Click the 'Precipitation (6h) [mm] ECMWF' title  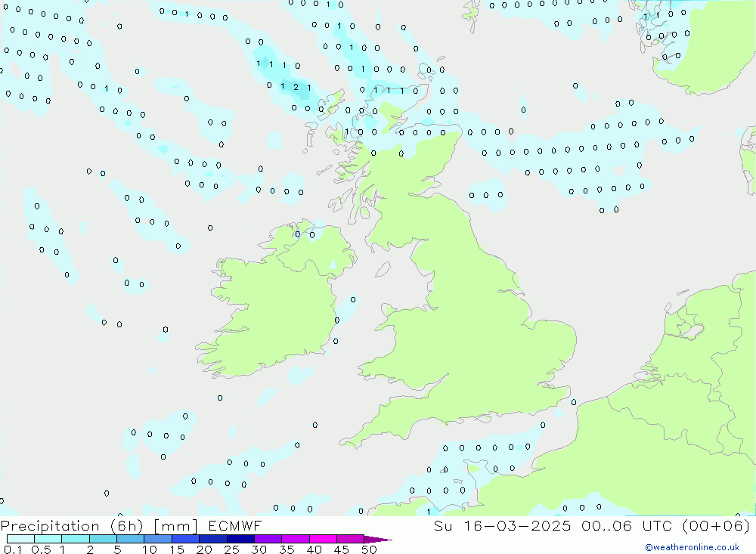tap(131, 526)
